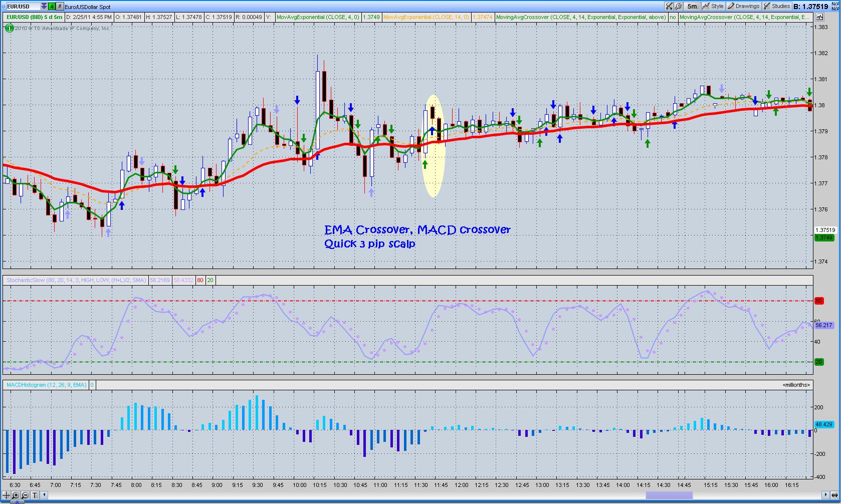The width and height of the screenshot is (841, 504).
Task: Click the MACDHistogram (12, 26, 9, EMA) label
Action: (47, 385)
